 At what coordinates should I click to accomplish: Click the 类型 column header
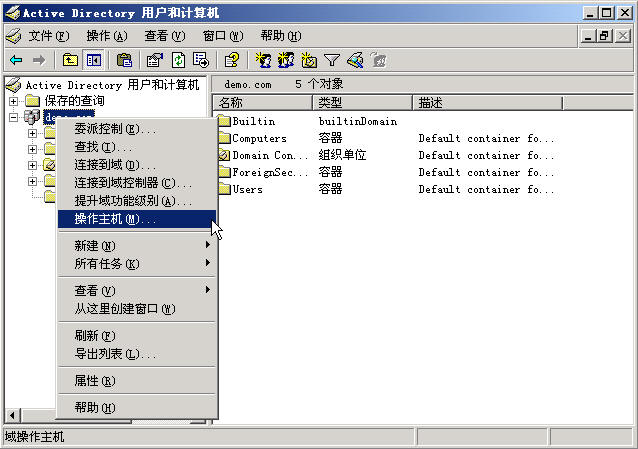360,102
